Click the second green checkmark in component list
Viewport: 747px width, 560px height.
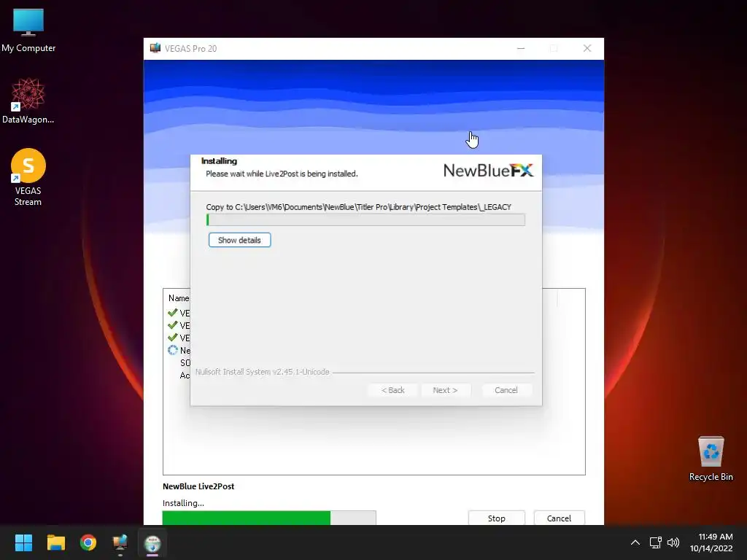click(x=172, y=325)
